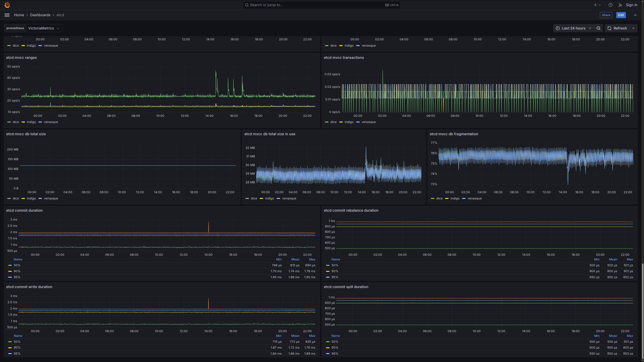The height and width of the screenshot is (362, 644).
Task: Toggle venasque series in mvcc db fragmentation legend
Action: point(474,198)
